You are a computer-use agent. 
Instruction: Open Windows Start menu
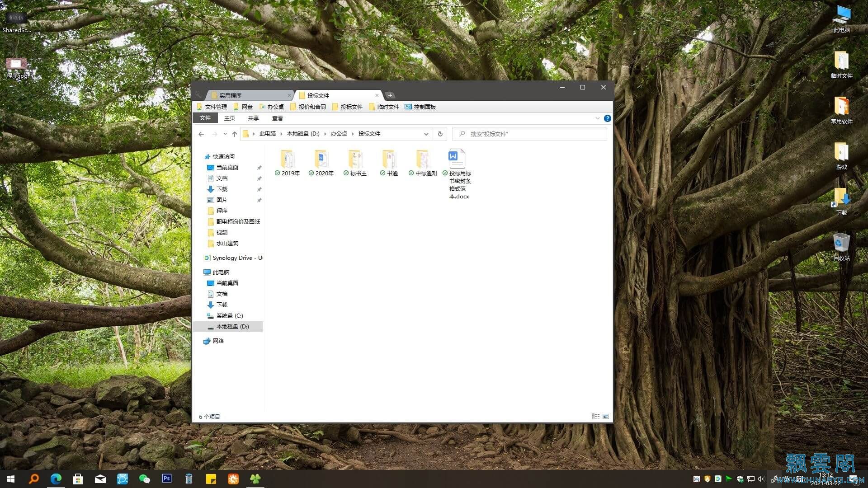coord(11,479)
